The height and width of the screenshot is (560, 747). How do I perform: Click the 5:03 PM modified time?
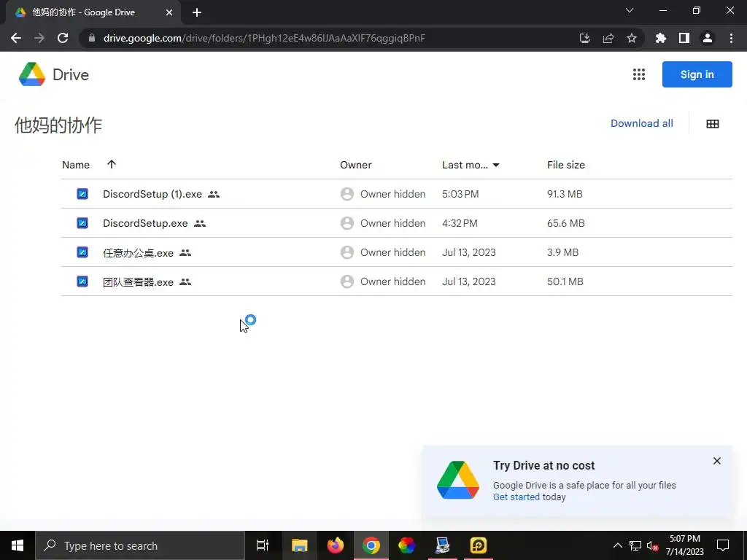coord(460,194)
